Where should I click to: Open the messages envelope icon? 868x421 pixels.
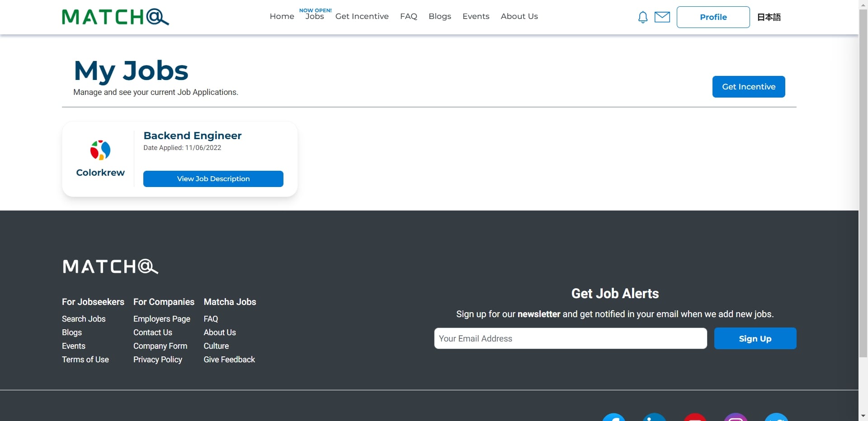pyautogui.click(x=662, y=17)
